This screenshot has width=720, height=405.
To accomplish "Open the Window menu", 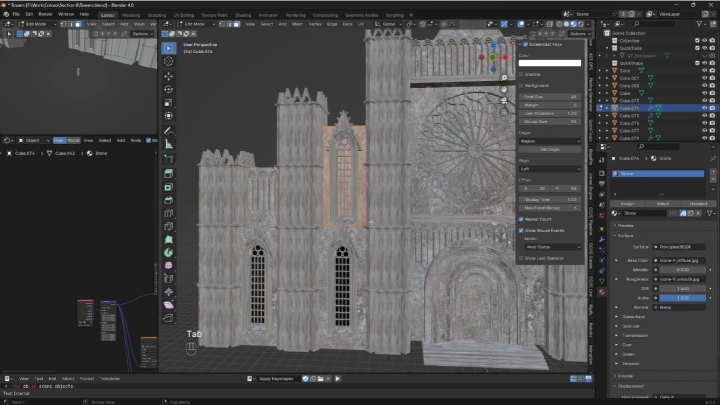I will [x=66, y=14].
